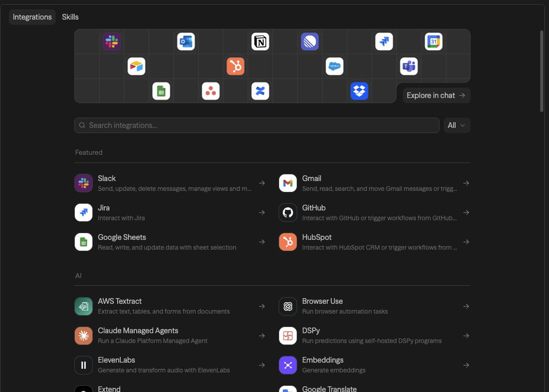The image size is (549, 392).
Task: Open AWS Textract via its arrow
Action: tap(262, 306)
